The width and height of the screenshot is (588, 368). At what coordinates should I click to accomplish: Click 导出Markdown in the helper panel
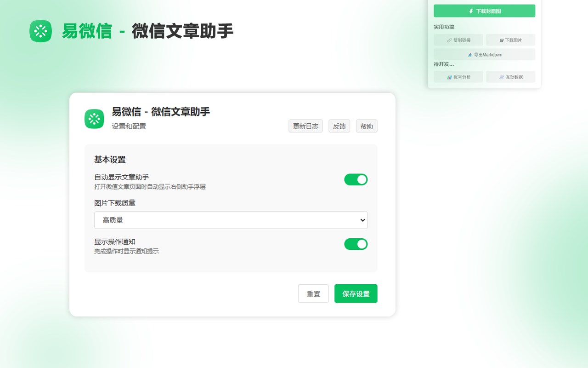(484, 55)
